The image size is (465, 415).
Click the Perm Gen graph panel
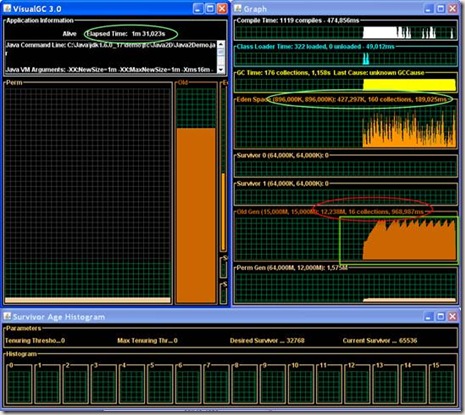point(346,288)
